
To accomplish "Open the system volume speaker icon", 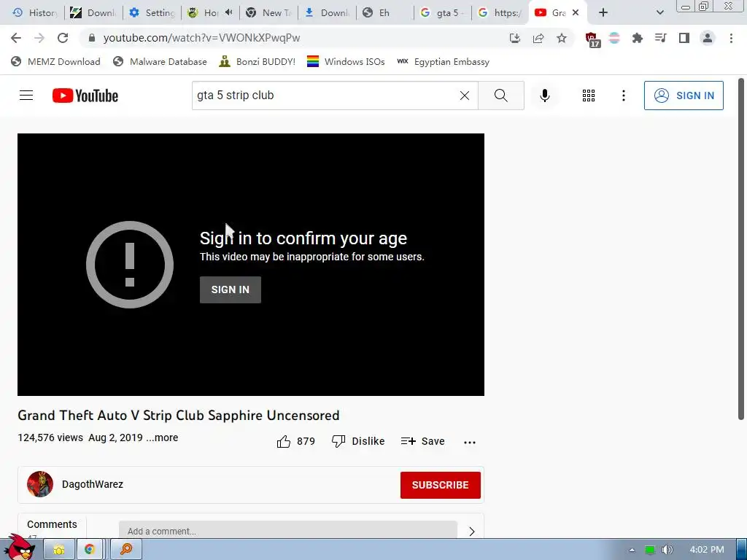I will (667, 550).
